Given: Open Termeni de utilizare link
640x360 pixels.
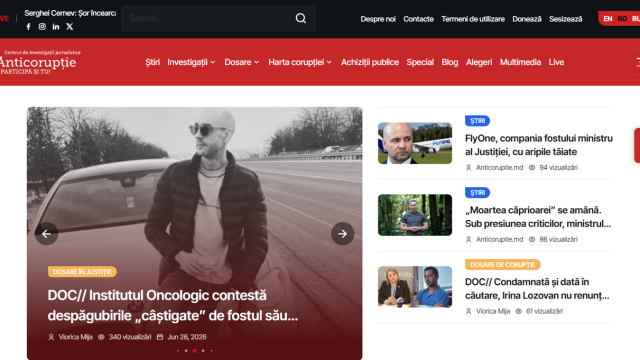Looking at the screenshot, I should tap(473, 19).
